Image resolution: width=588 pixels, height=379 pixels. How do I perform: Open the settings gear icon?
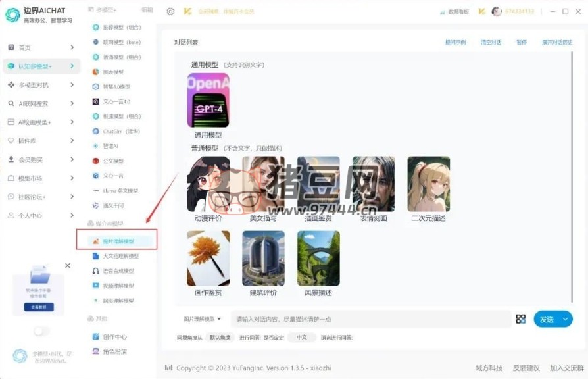click(171, 11)
